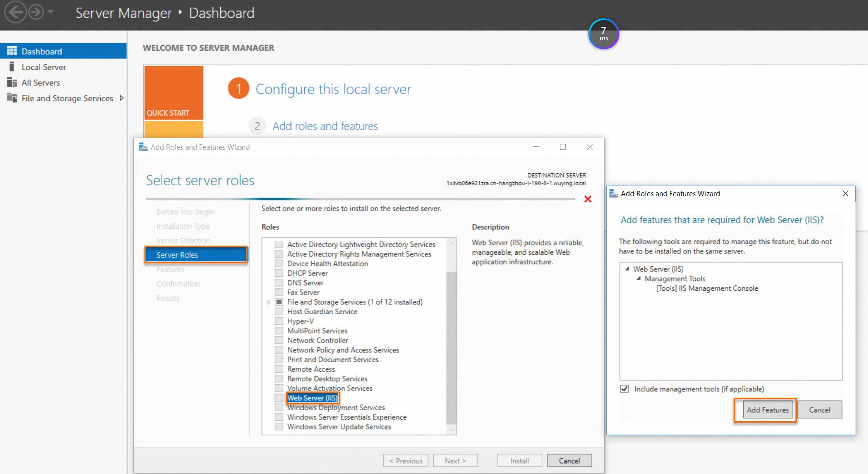Viewport: 868px width, 474px height.
Task: Click the All Servers icon in the sidebar
Action: click(12, 83)
